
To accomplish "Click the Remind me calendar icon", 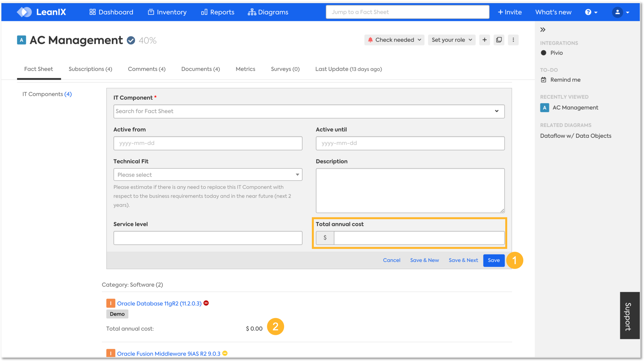I will click(544, 80).
